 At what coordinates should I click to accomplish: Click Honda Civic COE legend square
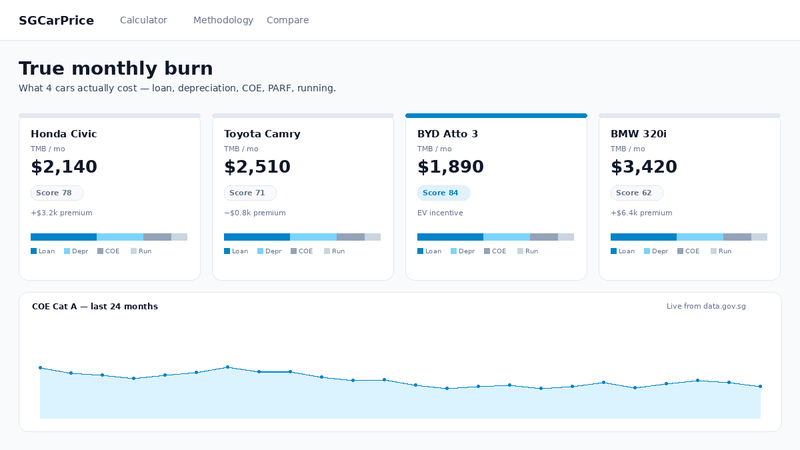[x=101, y=251]
